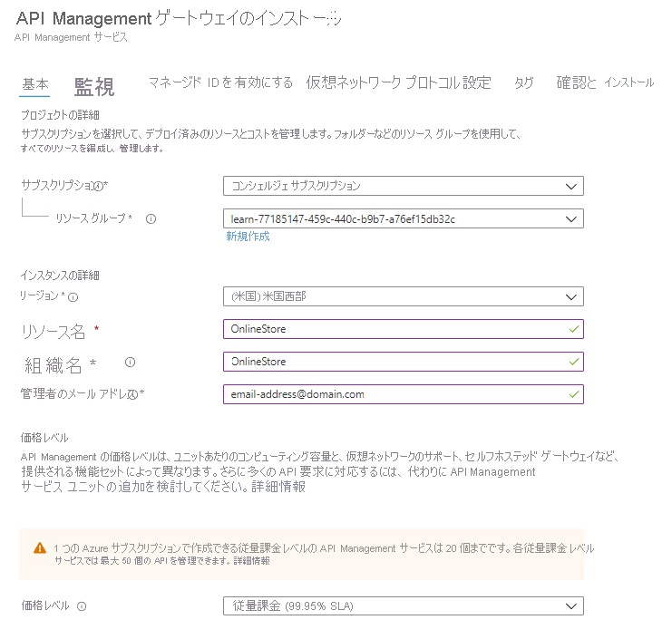Click the 新規作成 link
Viewport: 672px width, 639px height.
(248, 237)
